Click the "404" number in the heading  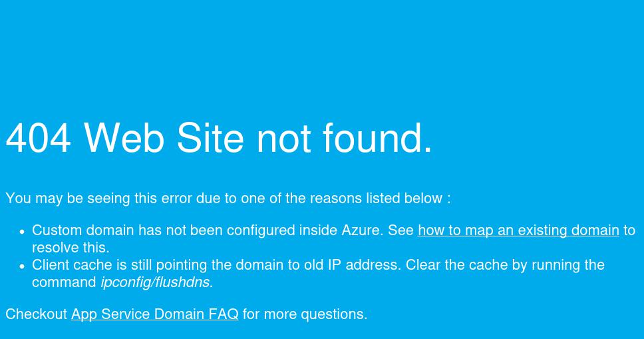click(x=38, y=139)
